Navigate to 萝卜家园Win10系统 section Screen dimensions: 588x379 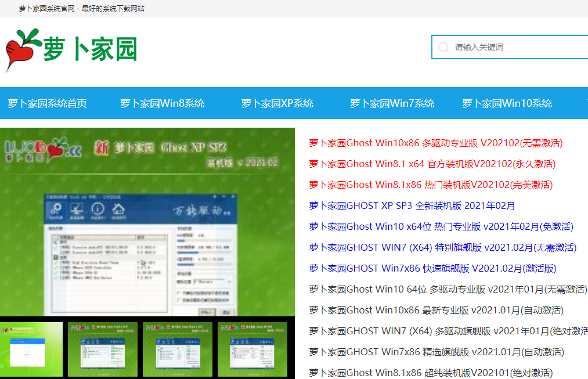click(507, 103)
